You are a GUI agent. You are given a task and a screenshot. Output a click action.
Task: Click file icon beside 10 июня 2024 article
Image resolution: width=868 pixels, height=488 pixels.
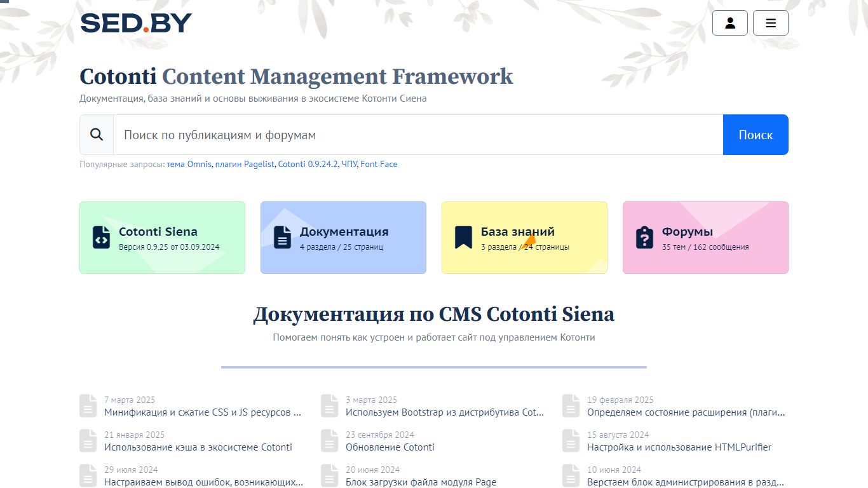click(571, 476)
